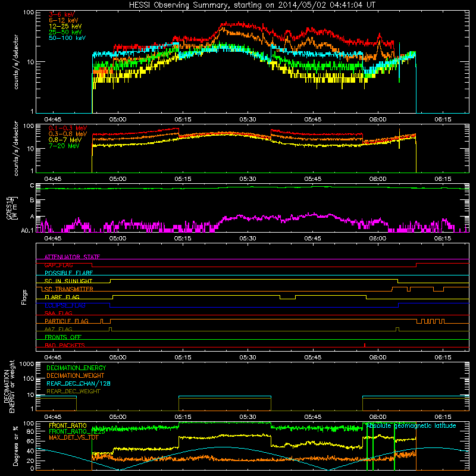
Task: Select the yellow FRONT_RATIO legend label
Action: coord(68,425)
